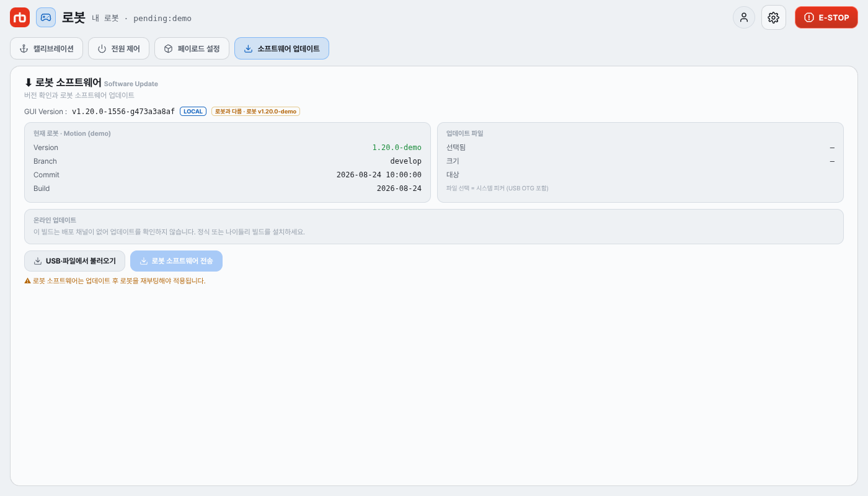The height and width of the screenshot is (496, 868).
Task: Click the 온라인 업데이트 section title
Action: [x=55, y=220]
